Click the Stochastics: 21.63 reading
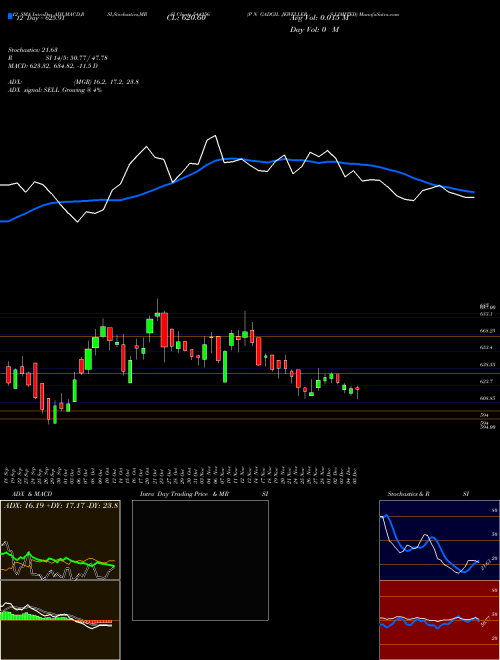500x660 pixels. [32, 51]
